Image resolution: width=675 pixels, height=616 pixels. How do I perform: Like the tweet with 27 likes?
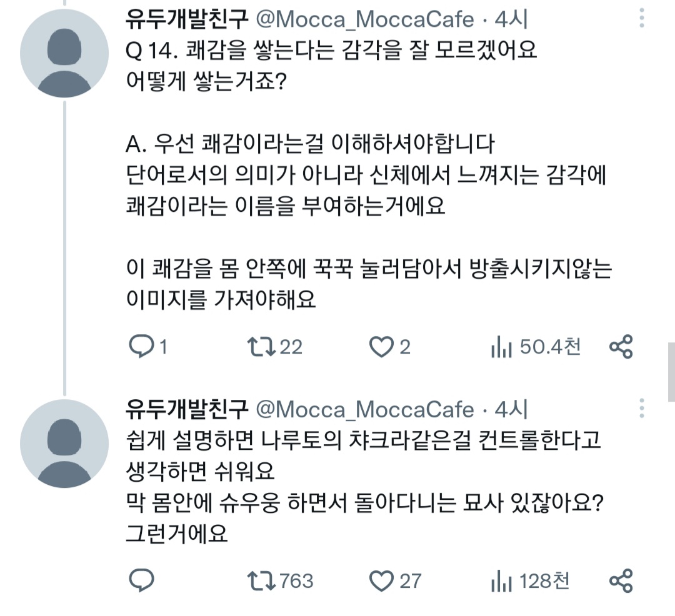pos(381,581)
